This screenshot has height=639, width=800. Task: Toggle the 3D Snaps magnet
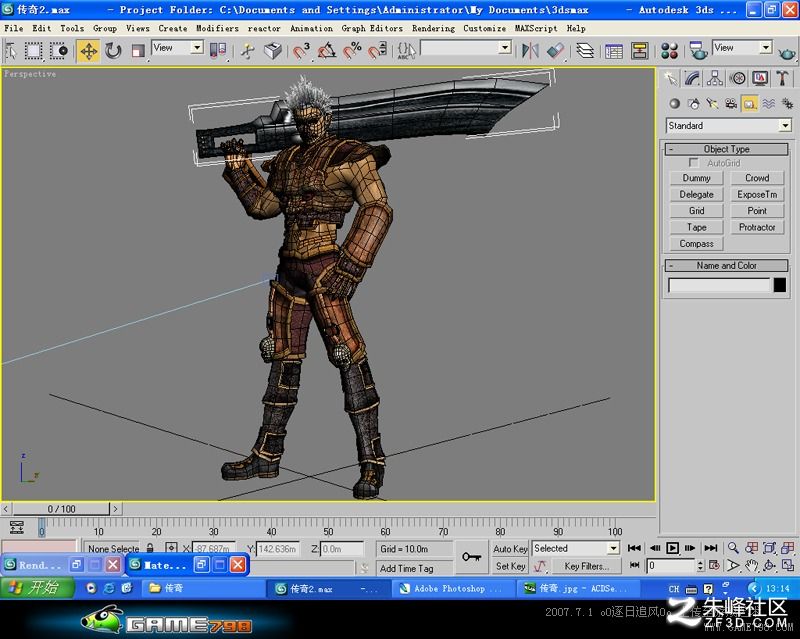tap(302, 51)
